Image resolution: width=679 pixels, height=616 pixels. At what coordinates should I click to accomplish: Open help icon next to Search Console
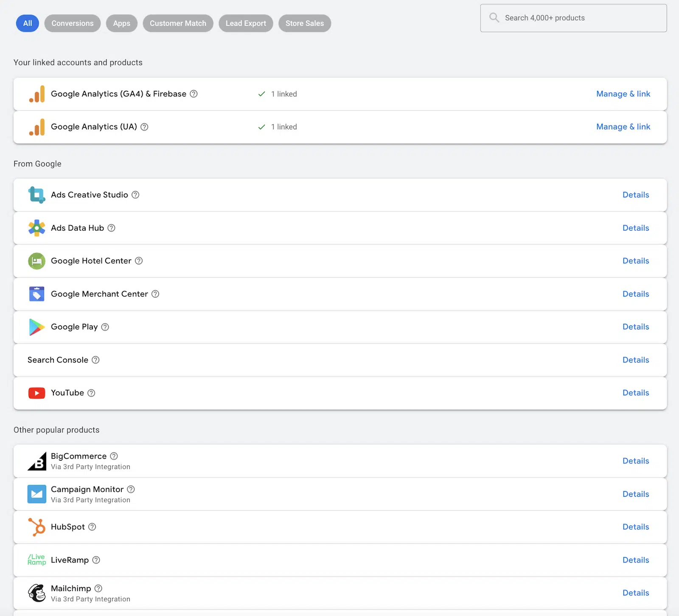(x=95, y=360)
